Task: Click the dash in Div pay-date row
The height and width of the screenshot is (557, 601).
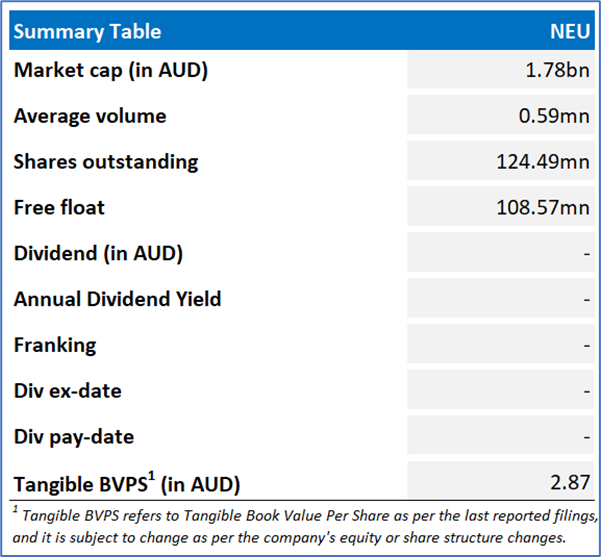Action: click(587, 437)
